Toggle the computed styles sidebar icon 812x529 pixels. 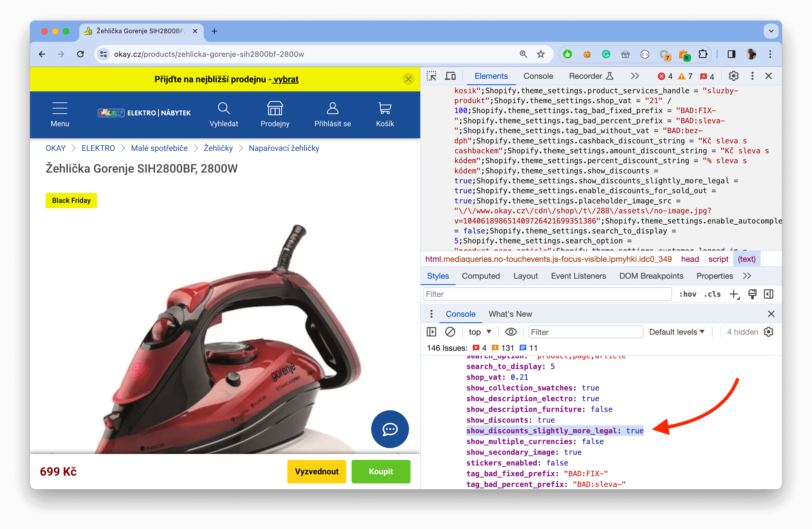(769, 294)
